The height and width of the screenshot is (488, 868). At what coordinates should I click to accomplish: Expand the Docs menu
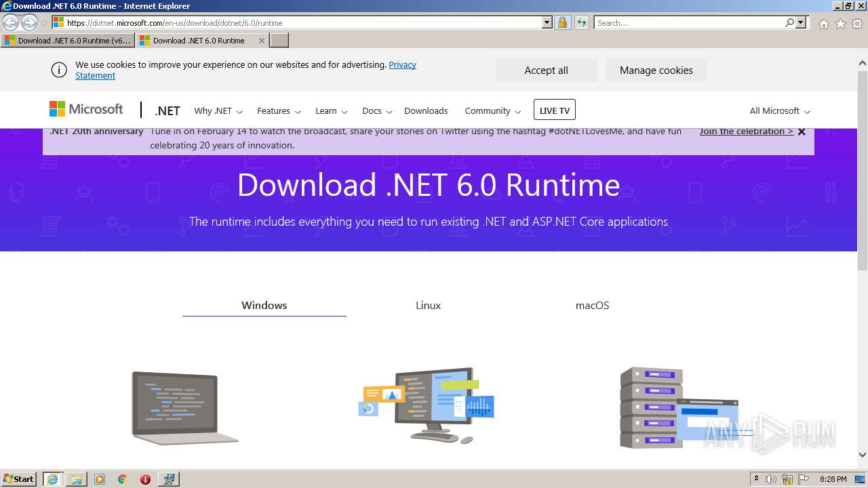(376, 110)
